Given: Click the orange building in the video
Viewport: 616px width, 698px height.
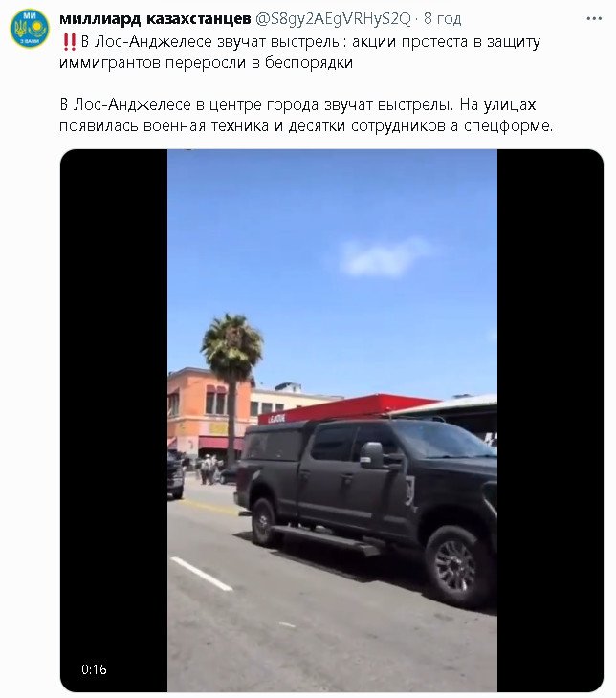Looking at the screenshot, I should click(x=209, y=412).
